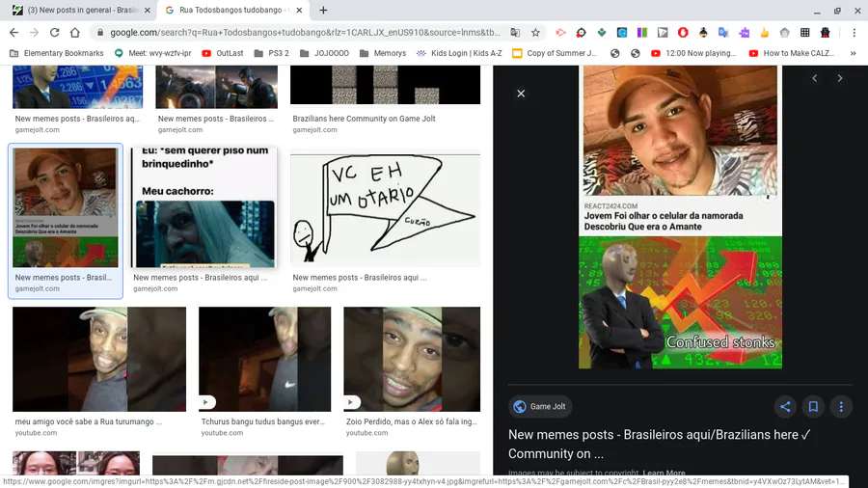Click the translate page icon in address bar

click(x=515, y=33)
